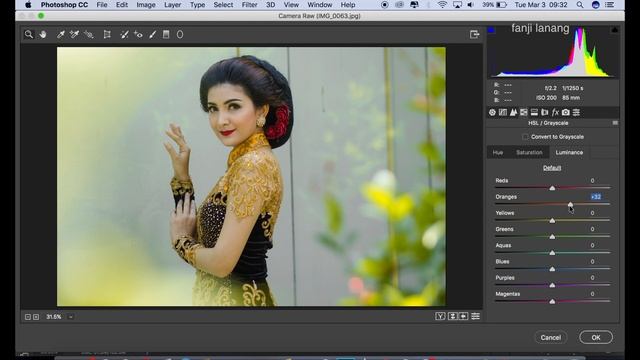Viewport: 640px width, 360px height.
Task: Switch to the Hue tab
Action: [498, 152]
